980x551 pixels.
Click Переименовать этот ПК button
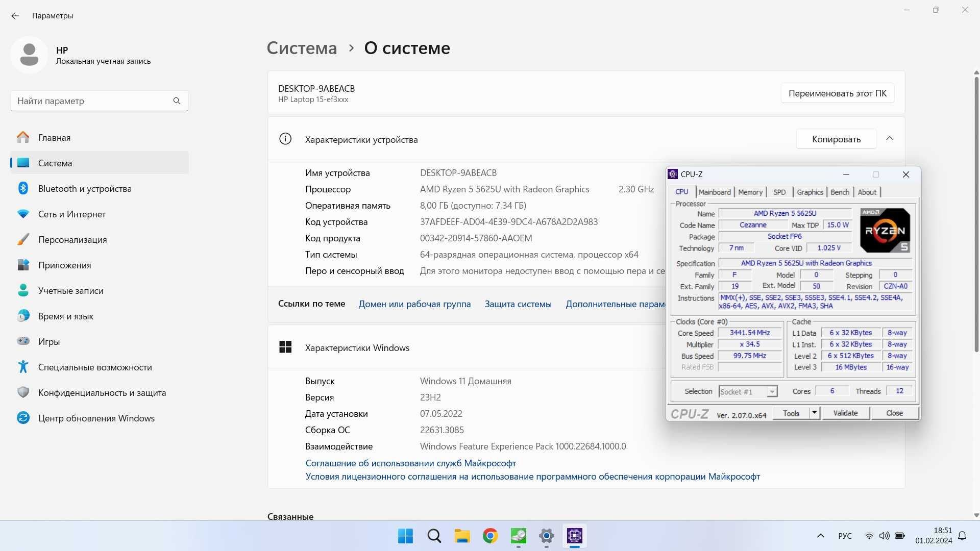(838, 93)
